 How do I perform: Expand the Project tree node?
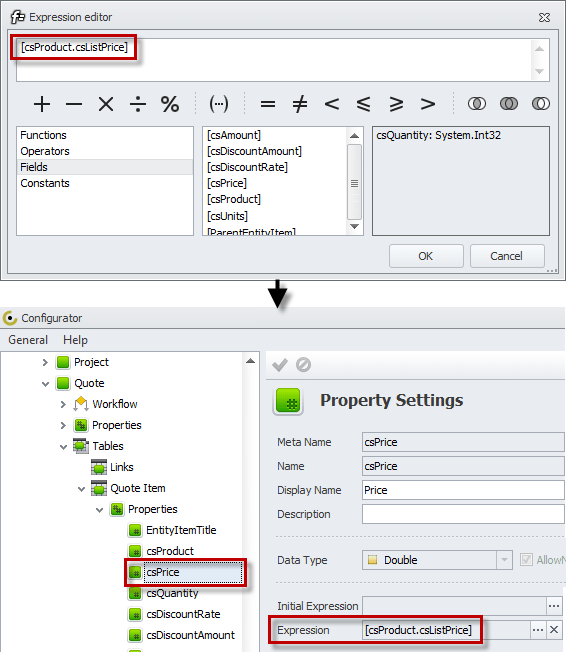click(x=45, y=362)
